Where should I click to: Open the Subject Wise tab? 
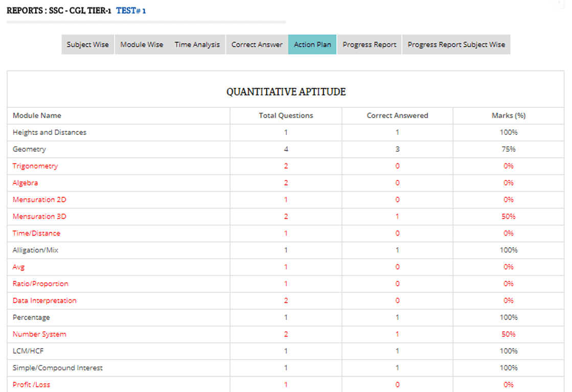[87, 44]
